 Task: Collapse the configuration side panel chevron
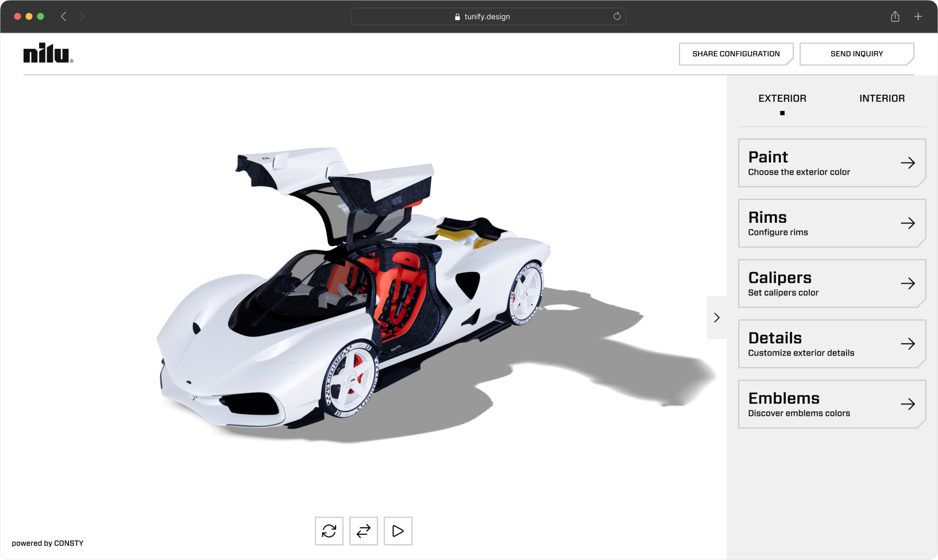tap(716, 318)
